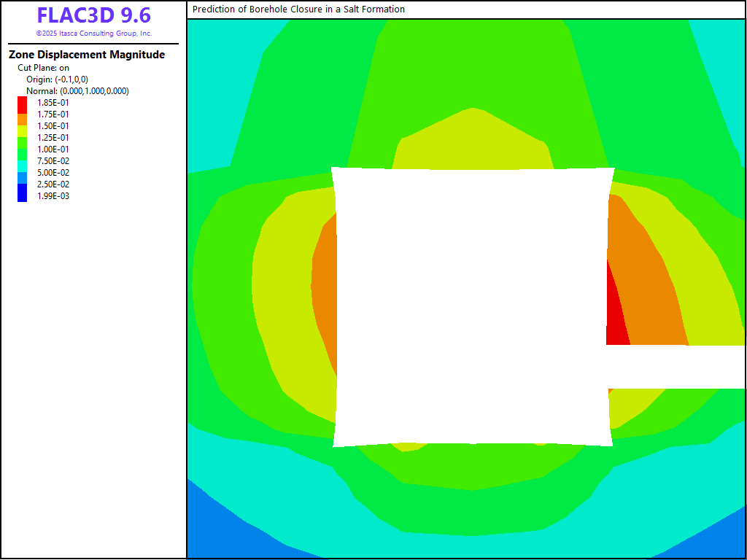
Task: Select the Zone Displacement Magnitude legend title
Action: 87,55
